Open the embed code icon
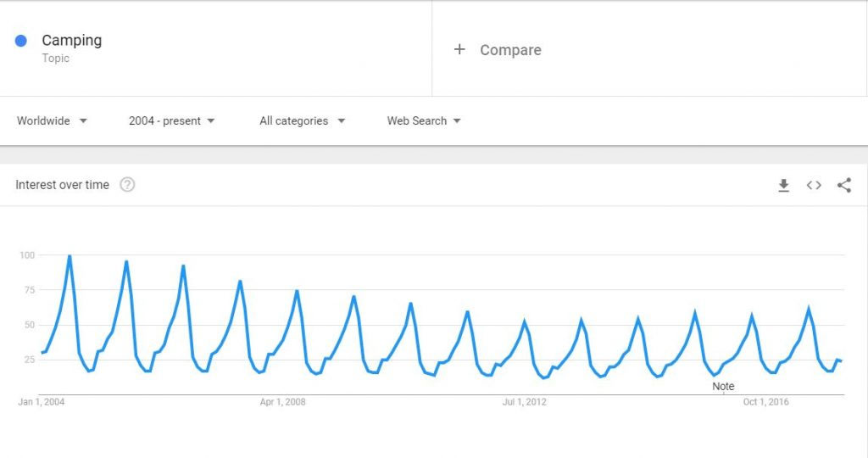Viewport: 868px width, 458px height. tap(814, 186)
